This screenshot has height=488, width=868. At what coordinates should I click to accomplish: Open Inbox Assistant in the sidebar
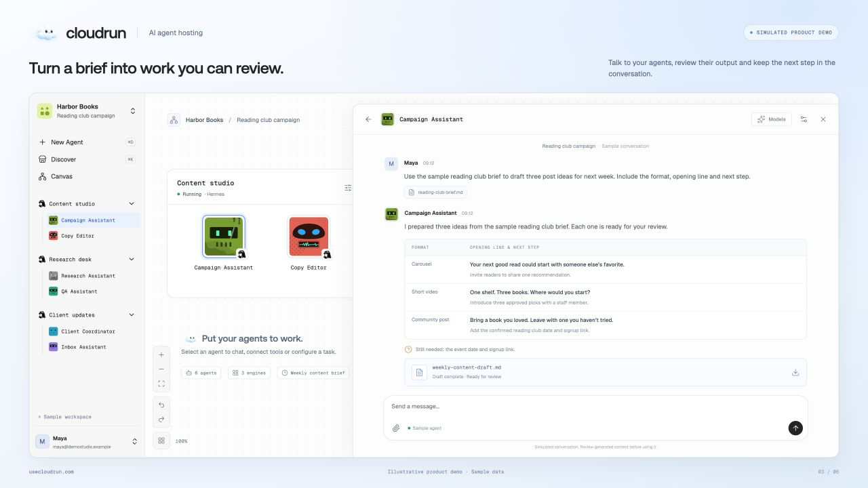click(x=92, y=347)
